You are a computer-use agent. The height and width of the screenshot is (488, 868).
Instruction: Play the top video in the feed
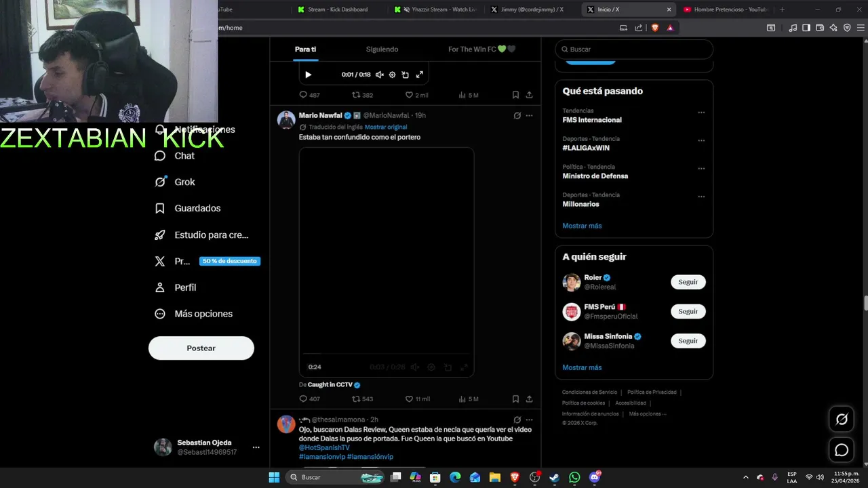click(x=308, y=75)
